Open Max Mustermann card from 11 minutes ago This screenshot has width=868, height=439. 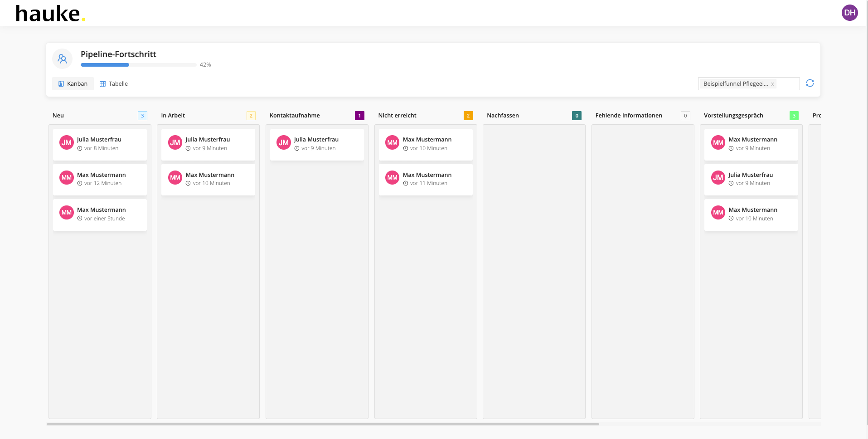point(426,179)
